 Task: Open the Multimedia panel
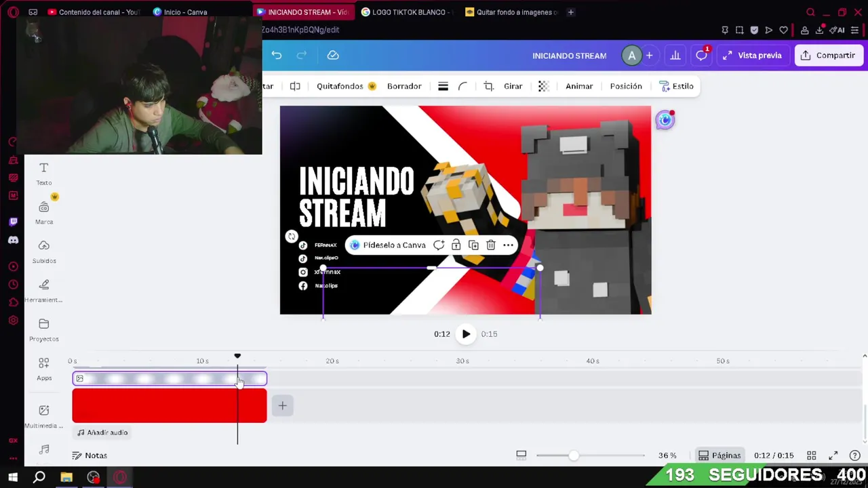[44, 416]
